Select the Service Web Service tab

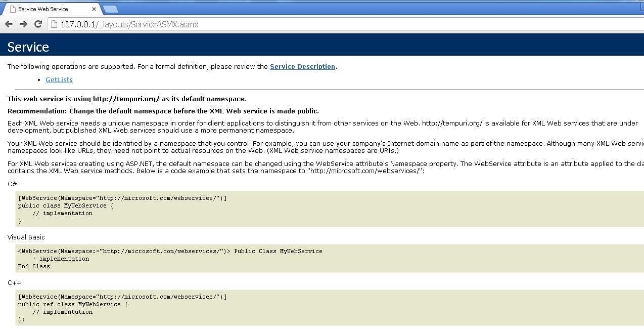coord(45,9)
